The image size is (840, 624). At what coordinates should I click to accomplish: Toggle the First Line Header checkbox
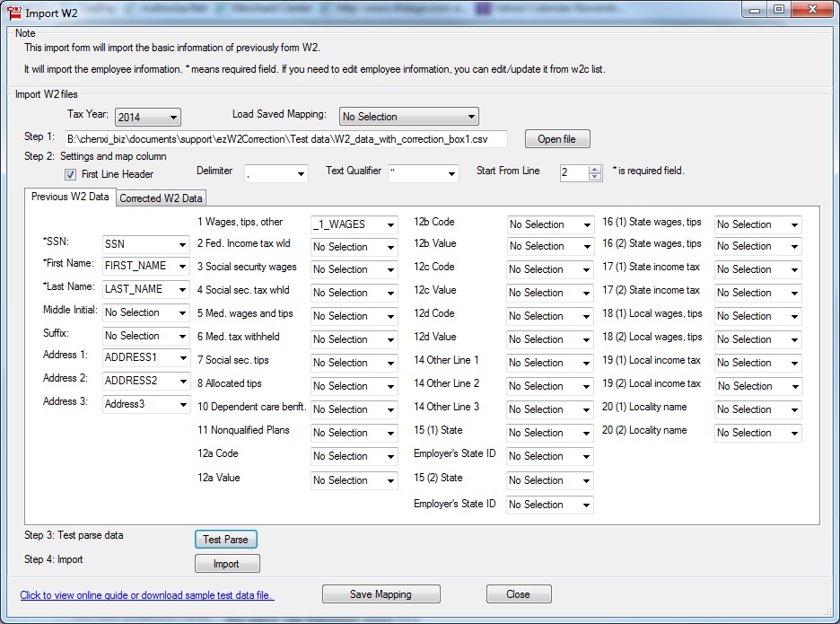click(x=71, y=175)
